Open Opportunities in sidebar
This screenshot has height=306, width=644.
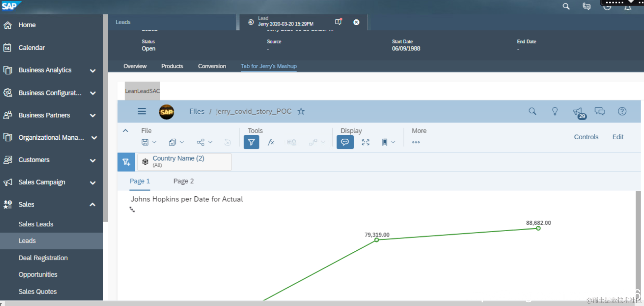38,275
